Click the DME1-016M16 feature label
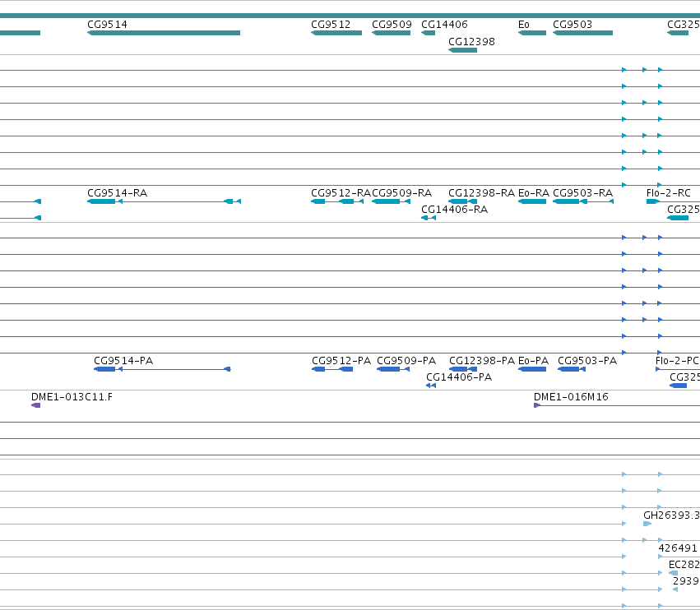 (571, 397)
